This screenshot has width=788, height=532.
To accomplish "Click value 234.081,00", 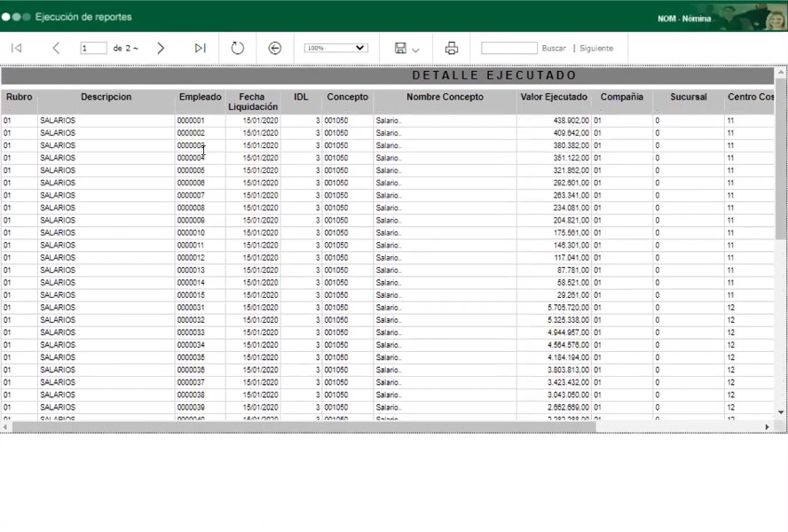I will pos(571,208).
